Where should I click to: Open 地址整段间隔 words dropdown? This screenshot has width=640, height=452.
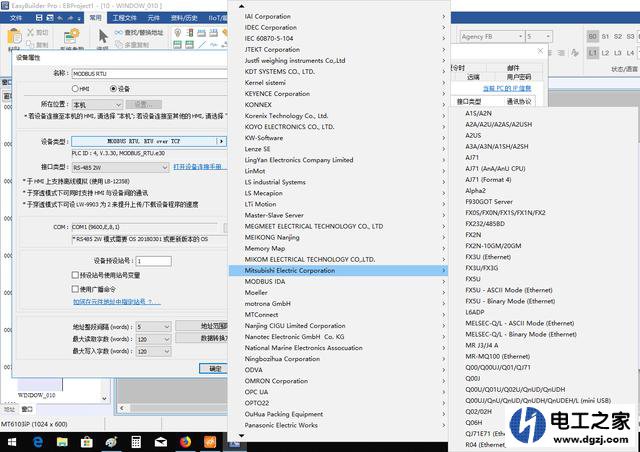click(x=153, y=327)
